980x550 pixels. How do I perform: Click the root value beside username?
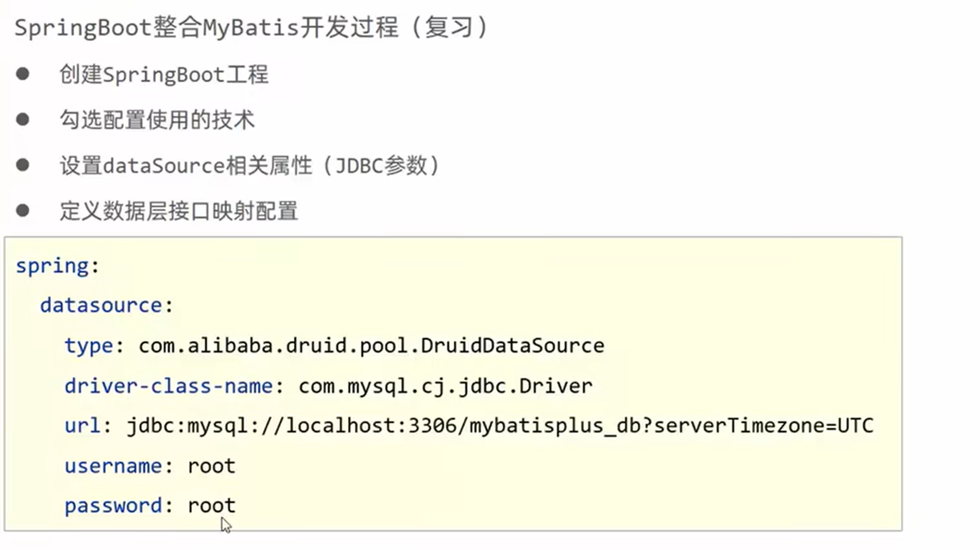click(x=211, y=466)
